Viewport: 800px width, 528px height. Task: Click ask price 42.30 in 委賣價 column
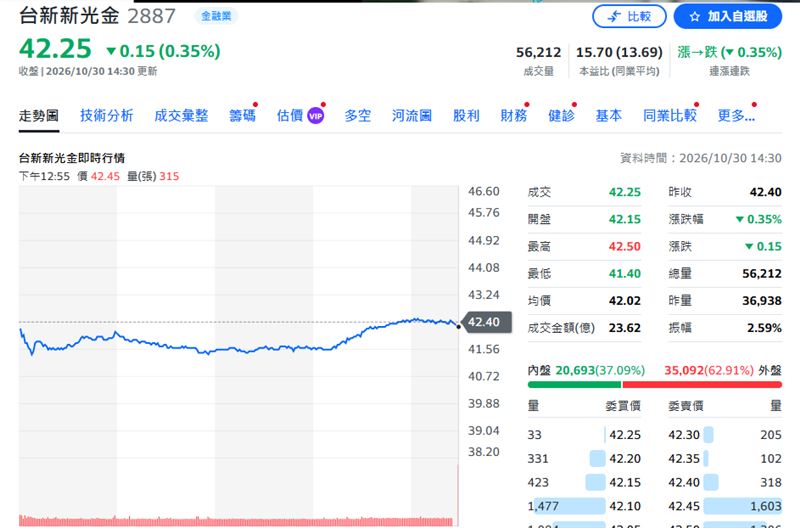684,435
